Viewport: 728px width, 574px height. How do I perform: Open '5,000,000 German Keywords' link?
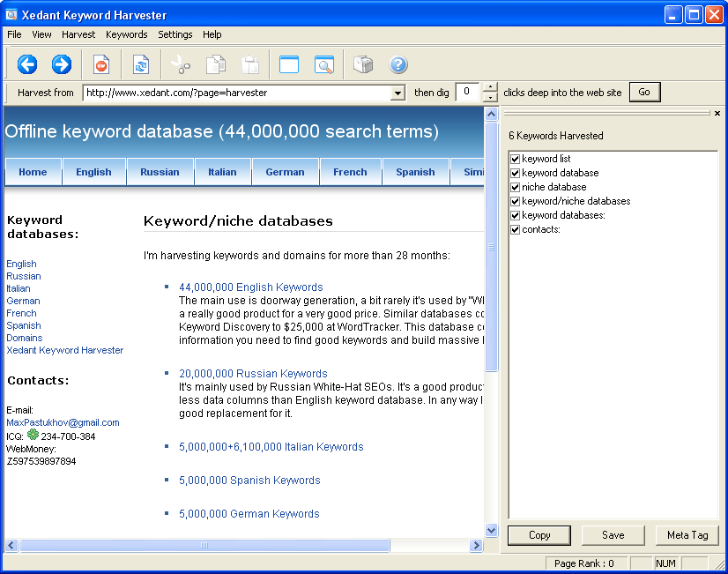[x=249, y=514]
